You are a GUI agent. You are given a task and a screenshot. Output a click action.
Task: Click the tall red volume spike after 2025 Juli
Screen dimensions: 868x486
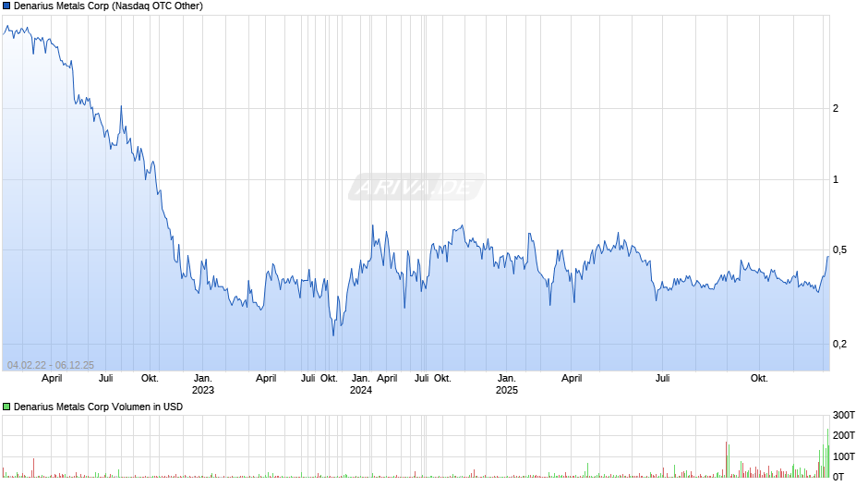(x=727, y=460)
